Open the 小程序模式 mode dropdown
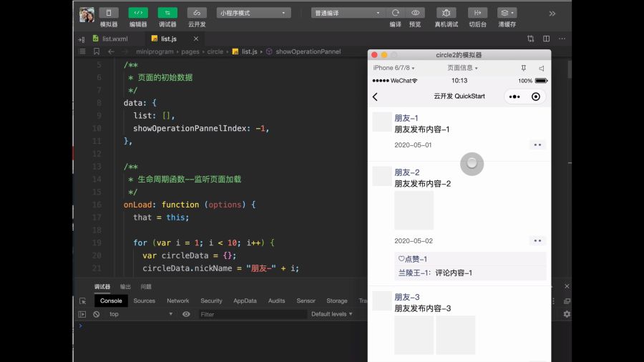 (253, 13)
